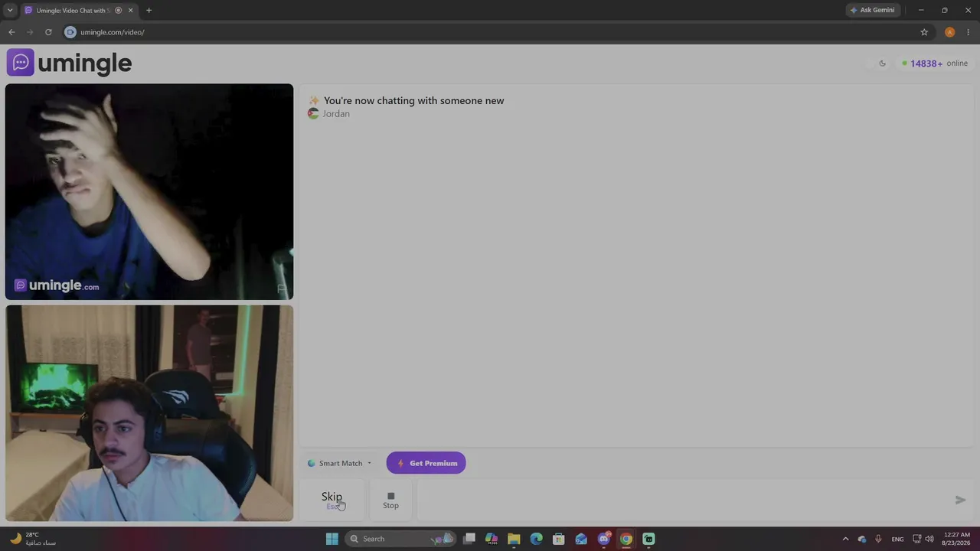Open the green app at the taskbar's right end
Viewport: 980px width, 551px height.
[x=648, y=539]
